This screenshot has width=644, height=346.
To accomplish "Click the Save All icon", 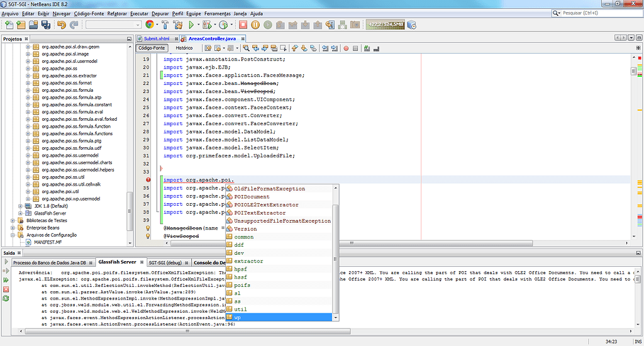I will click(46, 25).
